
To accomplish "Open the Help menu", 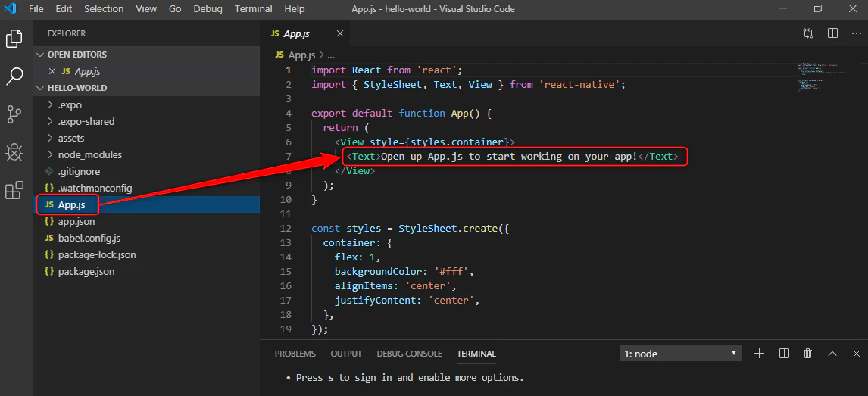I will point(295,9).
